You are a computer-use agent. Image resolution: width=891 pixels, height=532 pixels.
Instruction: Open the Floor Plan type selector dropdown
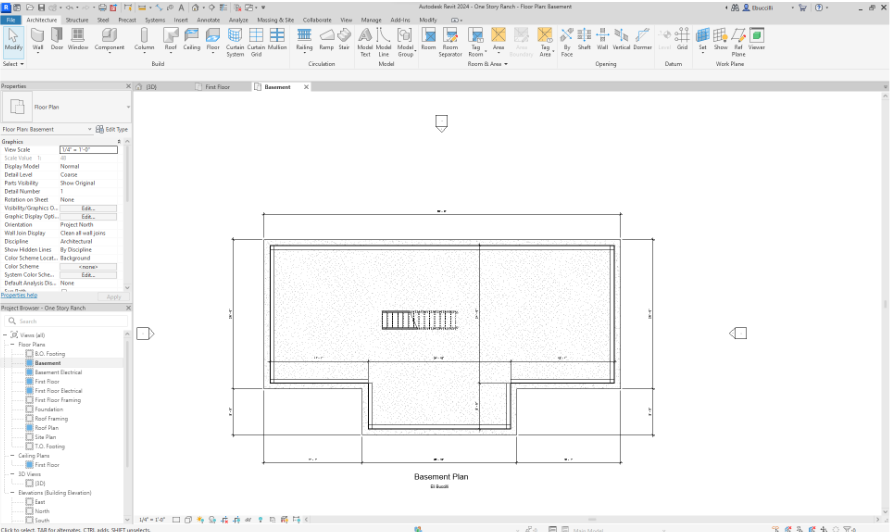point(128,107)
